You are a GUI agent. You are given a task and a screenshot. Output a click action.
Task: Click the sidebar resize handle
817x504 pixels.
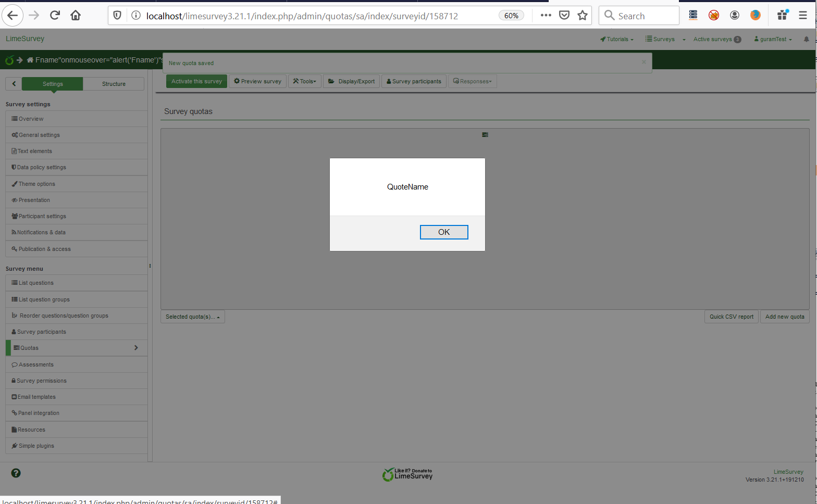click(150, 266)
